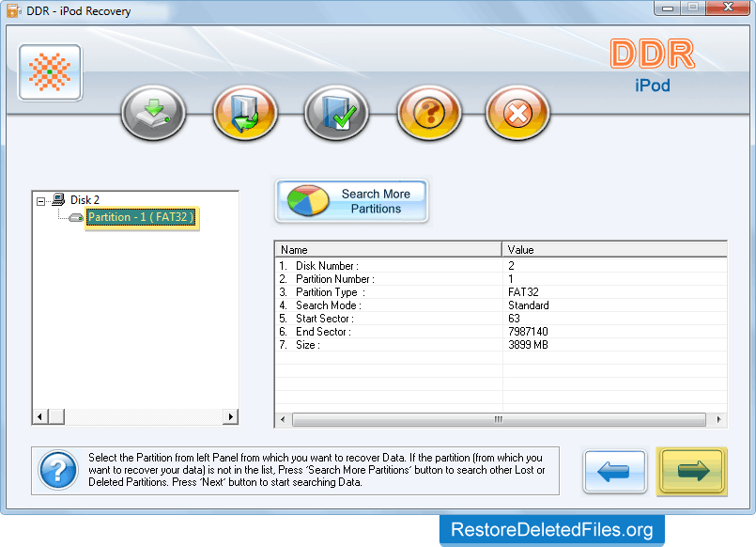This screenshot has width=756, height=547.
Task: Click the orange X exit toolbar icon
Action: point(517,113)
